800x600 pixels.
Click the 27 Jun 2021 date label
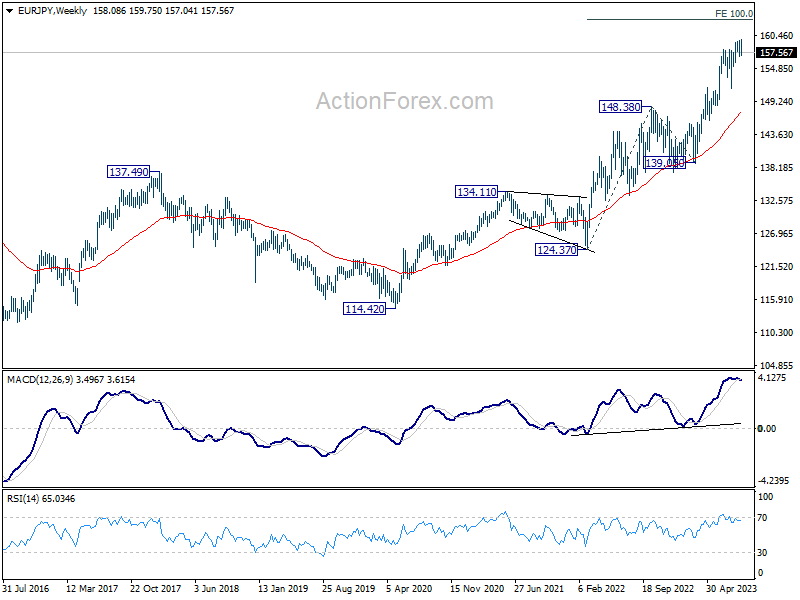coord(539,589)
